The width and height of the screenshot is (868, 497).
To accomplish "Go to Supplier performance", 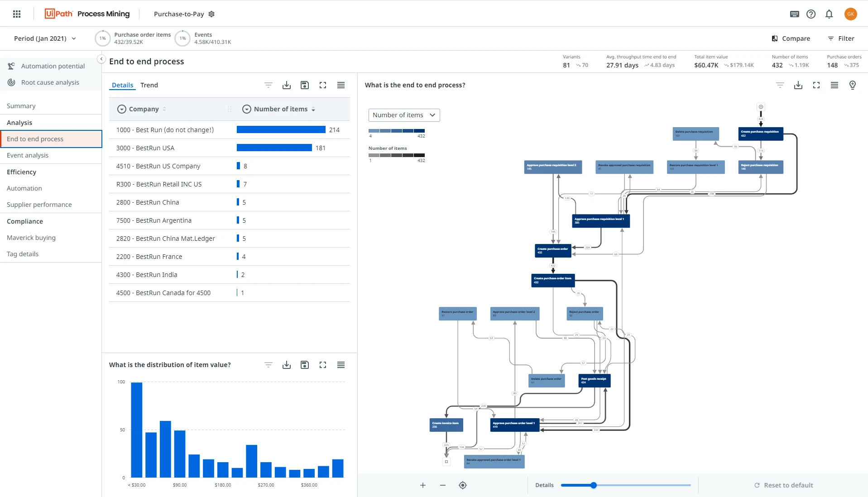I will (x=51, y=205).
